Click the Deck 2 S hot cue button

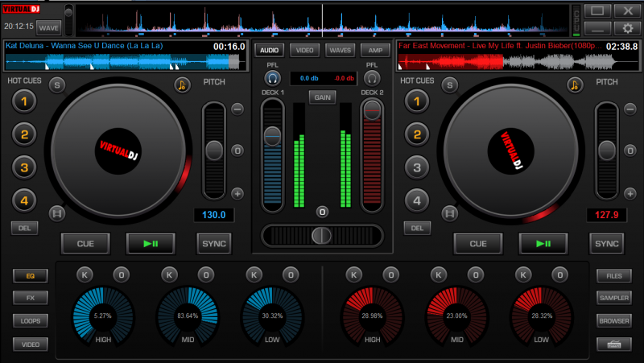pyautogui.click(x=450, y=85)
